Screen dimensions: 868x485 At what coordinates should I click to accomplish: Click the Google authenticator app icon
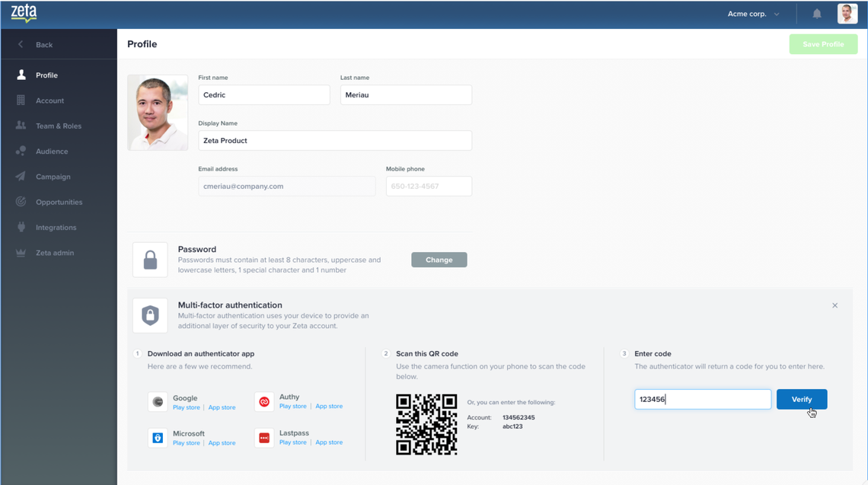click(x=158, y=402)
